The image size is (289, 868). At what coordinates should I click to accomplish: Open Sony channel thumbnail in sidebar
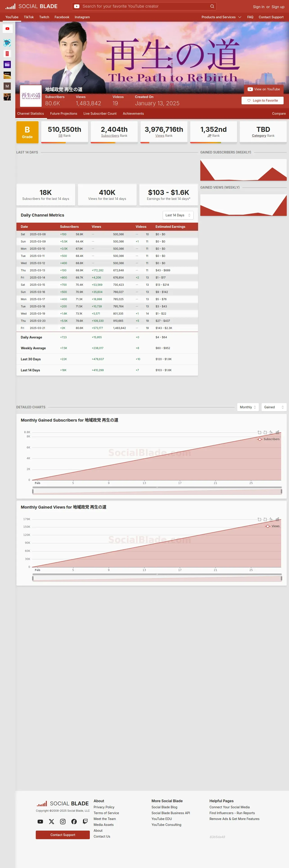tap(7, 75)
